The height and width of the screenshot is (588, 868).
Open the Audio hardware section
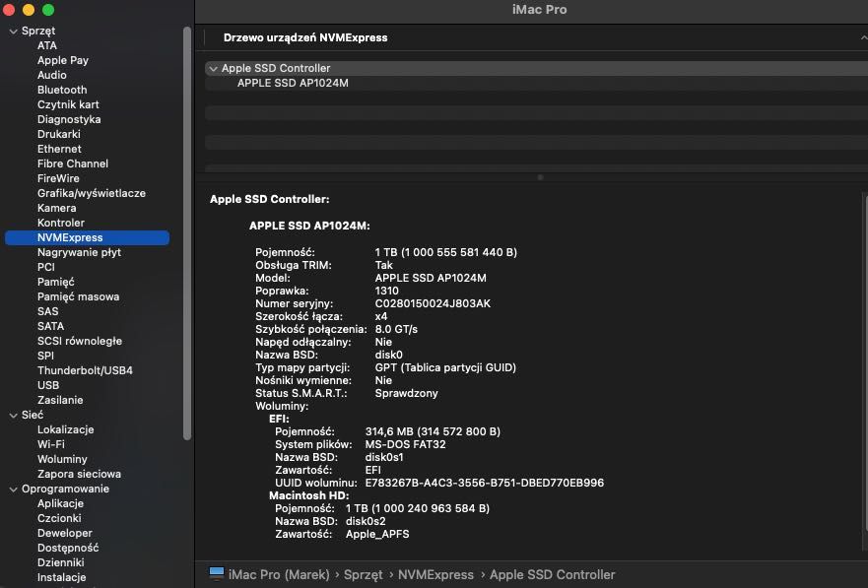click(x=51, y=75)
